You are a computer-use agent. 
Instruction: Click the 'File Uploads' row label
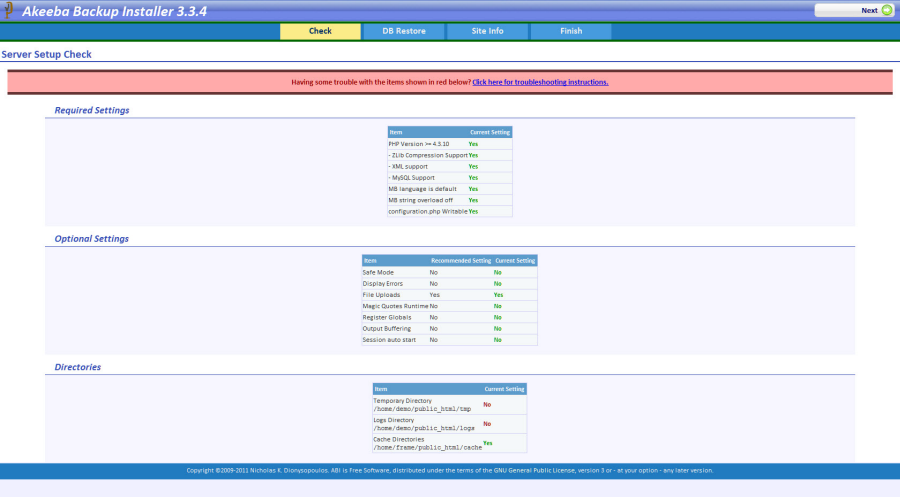point(381,295)
